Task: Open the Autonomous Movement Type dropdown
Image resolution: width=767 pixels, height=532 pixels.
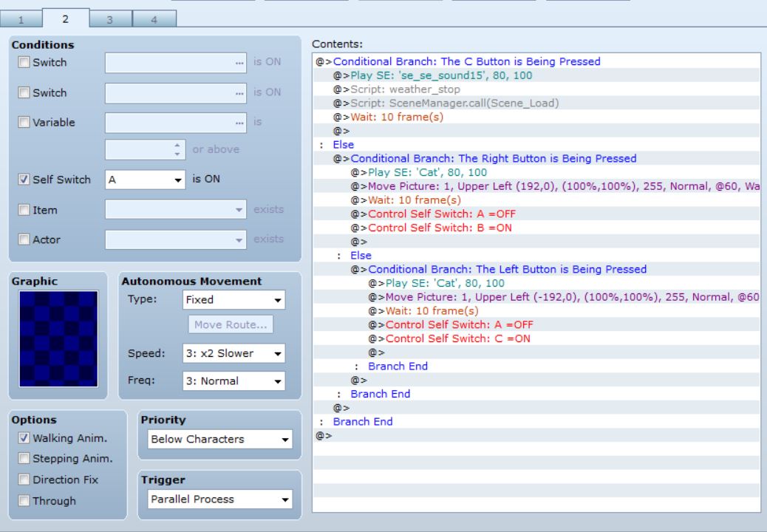Action: coord(233,300)
